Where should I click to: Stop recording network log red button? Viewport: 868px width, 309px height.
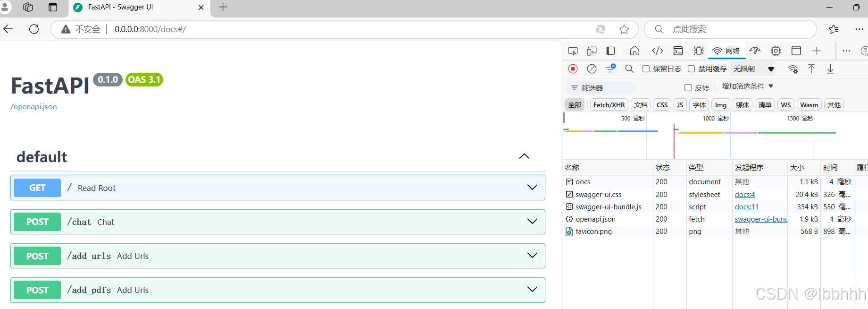tap(573, 69)
